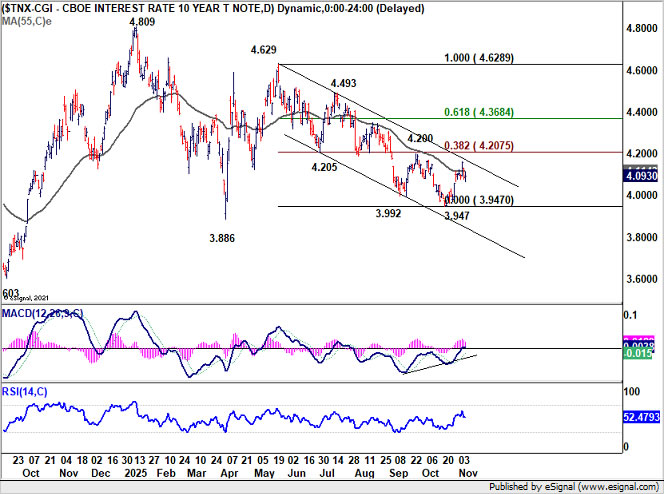Click the 4.4000 price axis label
Viewport: 664px width, 494px height.
pos(642,112)
